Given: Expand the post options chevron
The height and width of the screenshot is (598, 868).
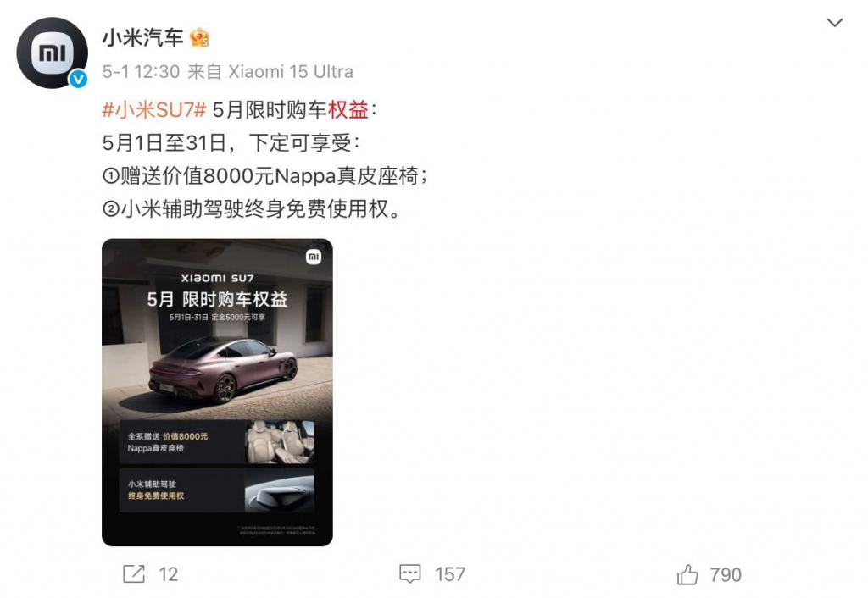Looking at the screenshot, I should click(834, 23).
